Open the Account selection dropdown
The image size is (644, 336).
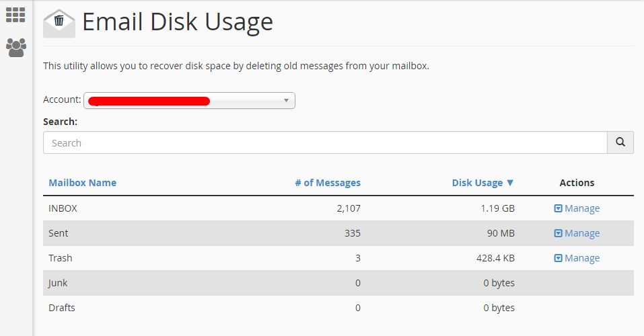click(x=189, y=101)
